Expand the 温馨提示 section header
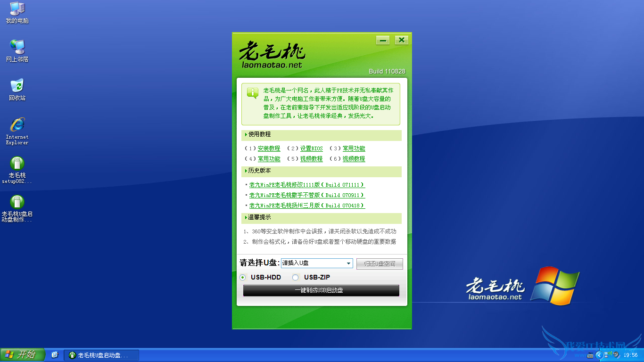644x362 pixels. click(x=322, y=218)
